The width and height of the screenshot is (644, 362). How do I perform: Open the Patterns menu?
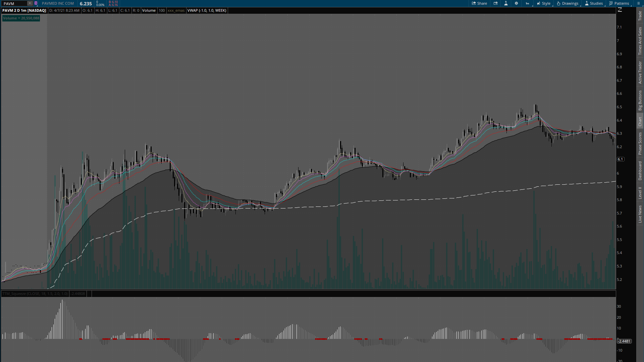pyautogui.click(x=619, y=3)
